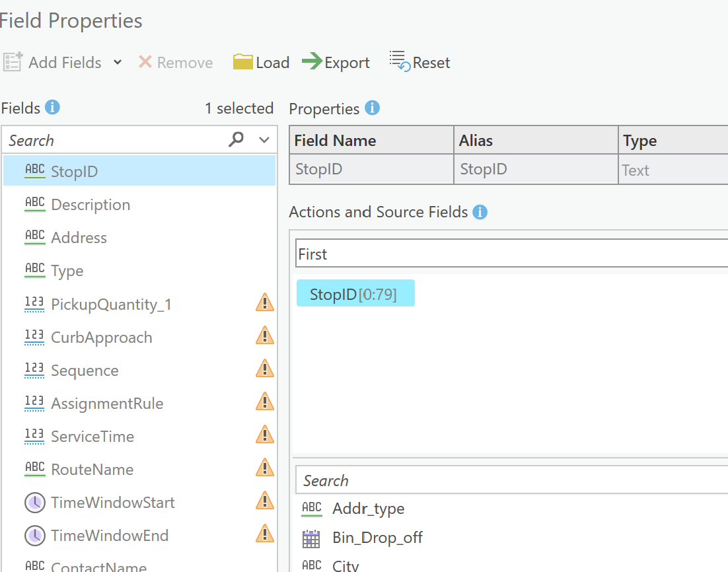This screenshot has height=572, width=728.
Task: Expand the Fields search options chevron
Action: click(x=264, y=140)
